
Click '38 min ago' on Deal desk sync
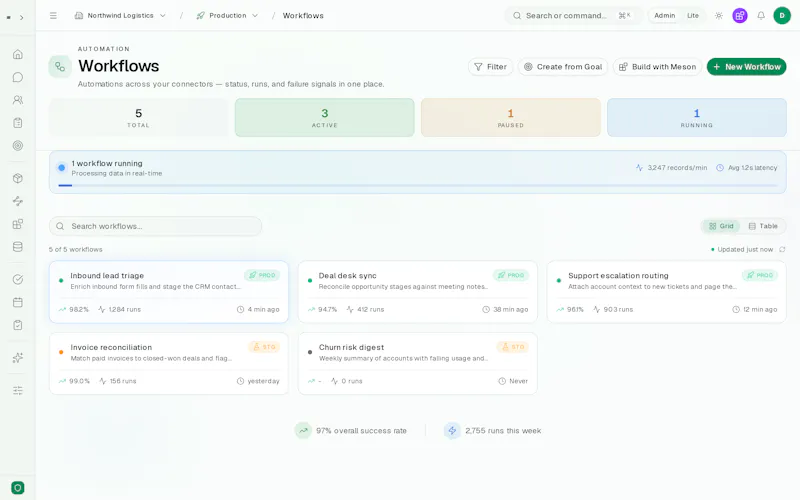pos(506,309)
